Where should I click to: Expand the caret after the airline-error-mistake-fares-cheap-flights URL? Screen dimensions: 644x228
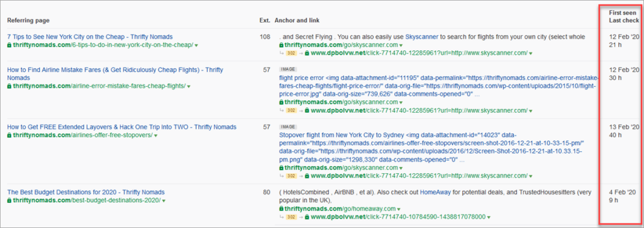(189, 86)
